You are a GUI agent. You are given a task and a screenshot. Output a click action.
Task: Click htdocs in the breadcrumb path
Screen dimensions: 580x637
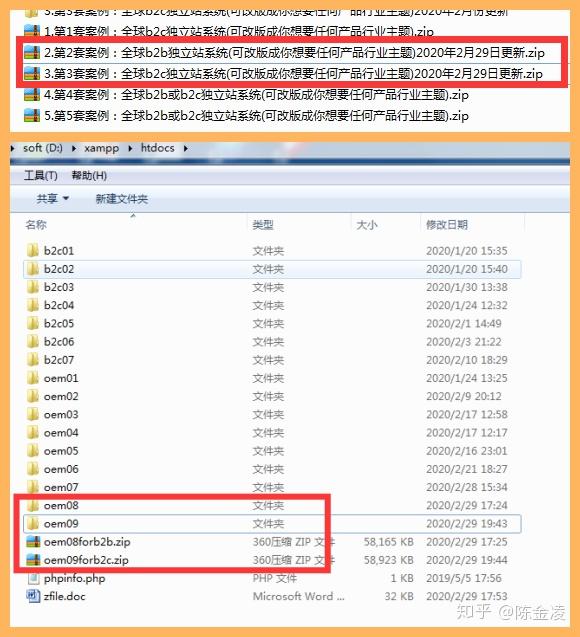[158, 148]
